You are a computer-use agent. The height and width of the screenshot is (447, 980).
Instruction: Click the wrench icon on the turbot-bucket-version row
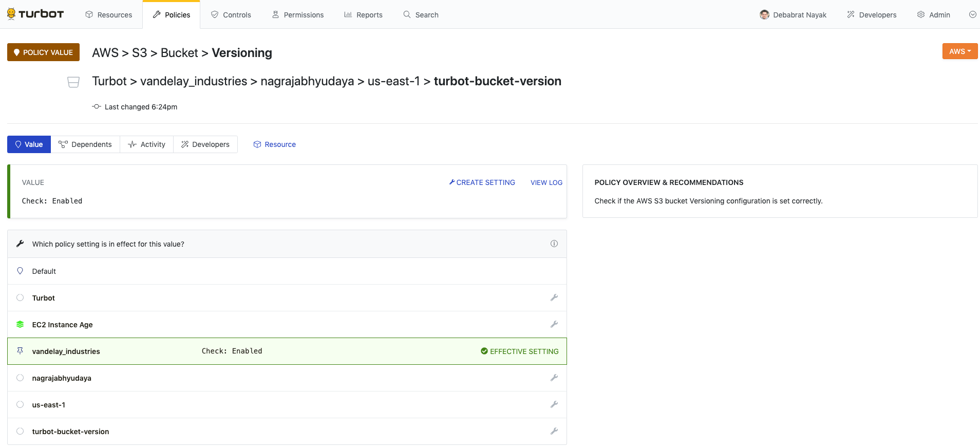pyautogui.click(x=554, y=431)
